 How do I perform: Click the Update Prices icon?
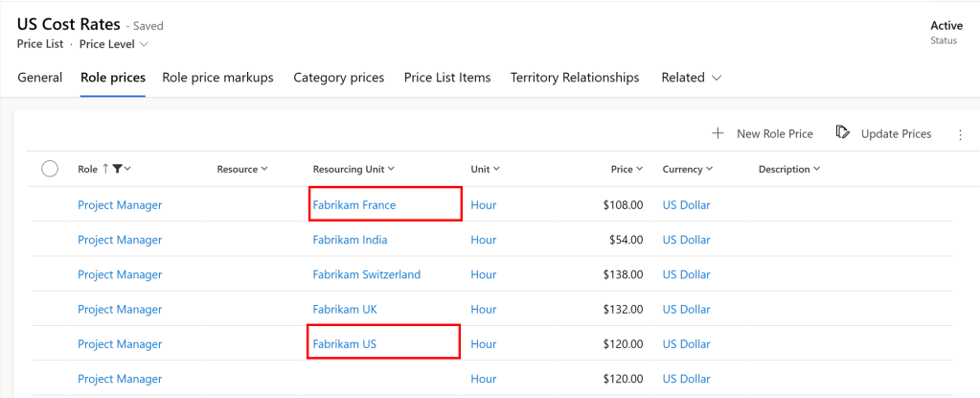click(843, 132)
